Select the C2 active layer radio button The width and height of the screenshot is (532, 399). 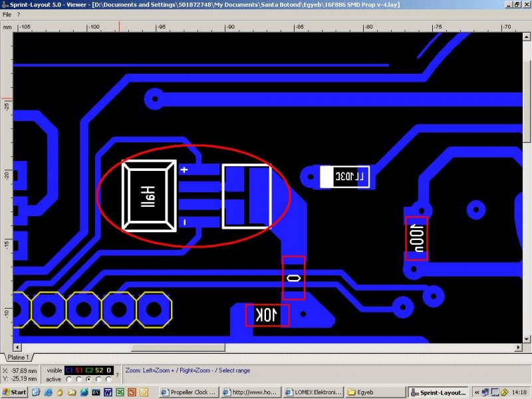click(89, 379)
